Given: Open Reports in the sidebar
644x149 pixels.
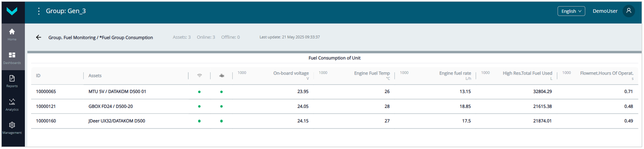Looking at the screenshot, I should [x=12, y=81].
